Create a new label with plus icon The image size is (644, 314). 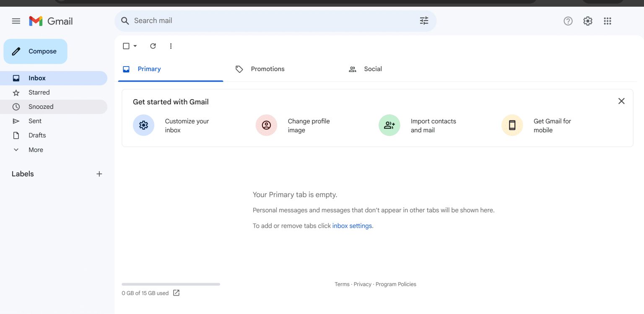[99, 174]
